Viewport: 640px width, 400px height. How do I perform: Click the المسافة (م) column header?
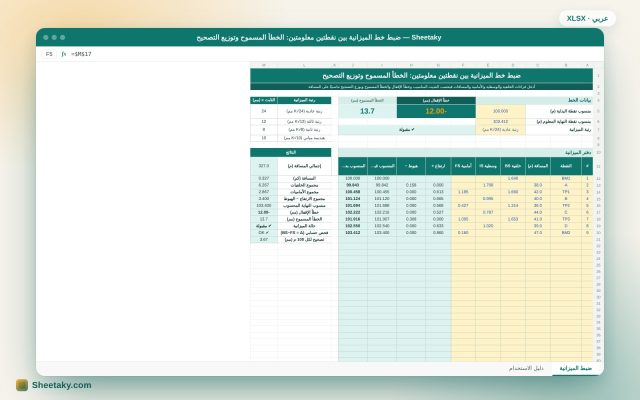538,166
